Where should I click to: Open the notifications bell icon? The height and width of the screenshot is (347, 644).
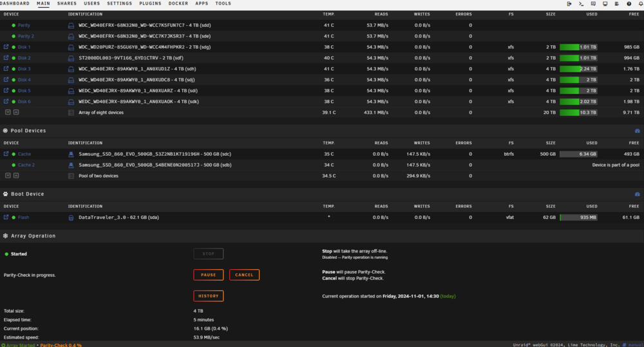(641, 4)
